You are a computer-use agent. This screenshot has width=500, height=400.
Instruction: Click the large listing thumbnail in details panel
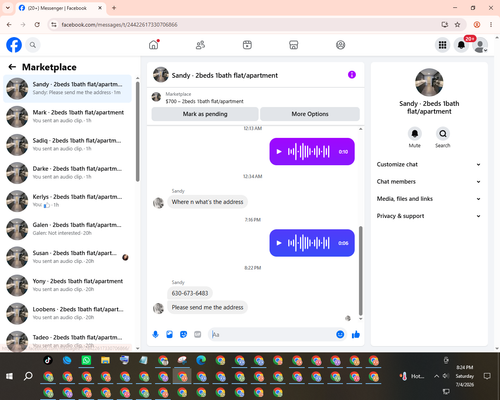429,82
